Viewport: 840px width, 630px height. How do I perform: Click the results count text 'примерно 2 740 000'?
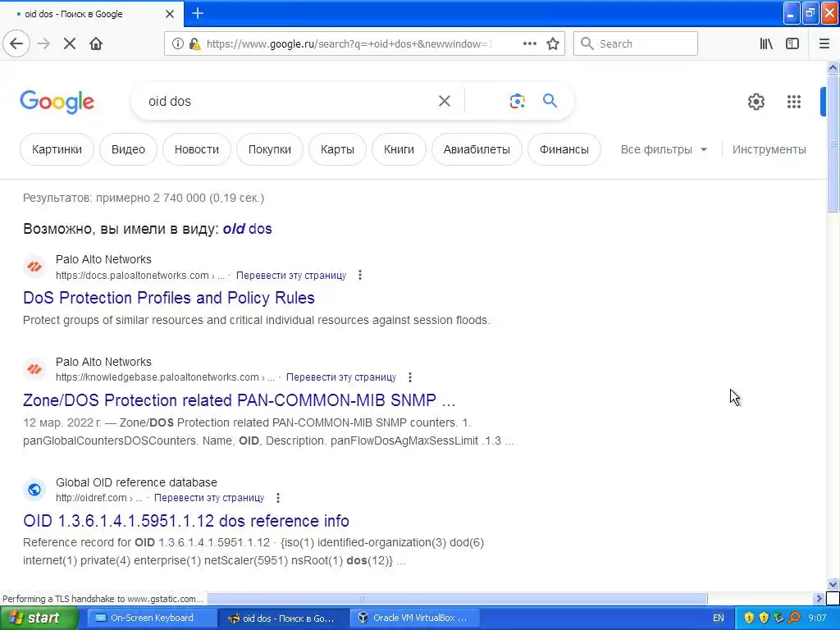pyautogui.click(x=151, y=198)
